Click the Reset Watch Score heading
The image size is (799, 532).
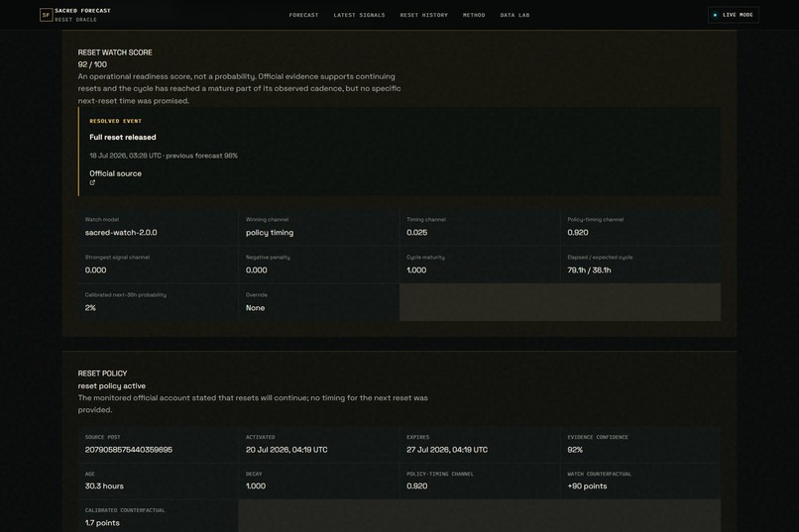point(115,53)
